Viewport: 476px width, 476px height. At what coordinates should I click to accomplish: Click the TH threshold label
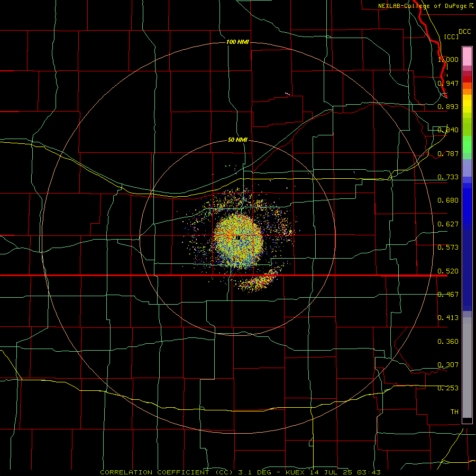[454, 412]
